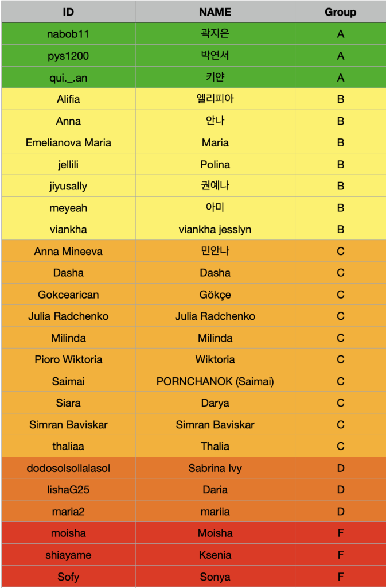This screenshot has height=588, width=386.
Task: Click the qui._.an cell
Action: [x=68, y=78]
